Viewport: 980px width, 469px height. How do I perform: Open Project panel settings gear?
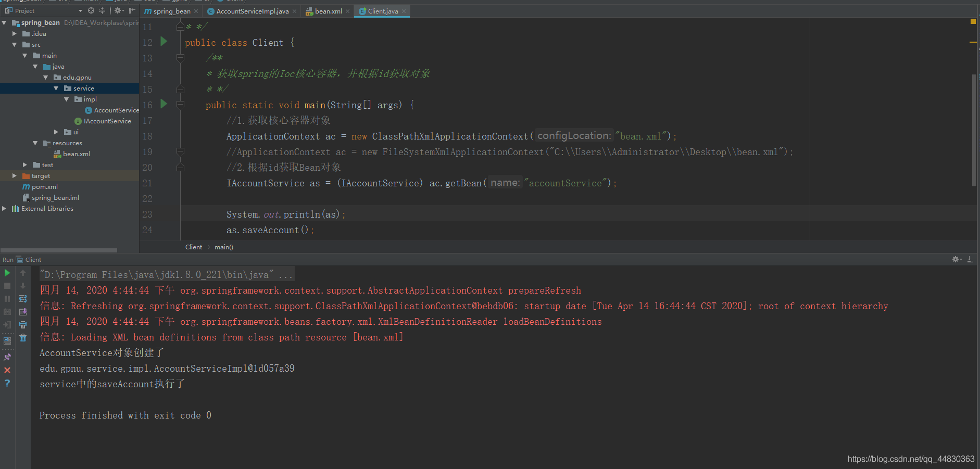click(x=119, y=10)
